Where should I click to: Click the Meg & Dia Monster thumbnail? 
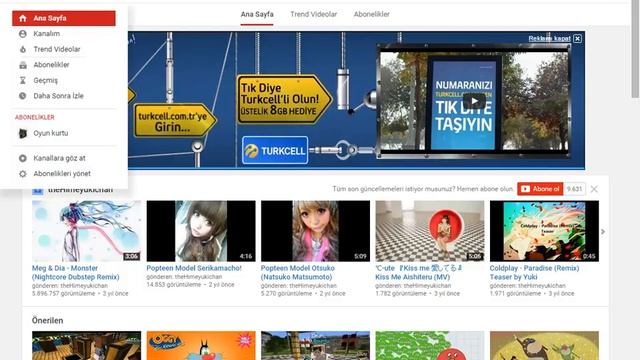click(x=87, y=231)
